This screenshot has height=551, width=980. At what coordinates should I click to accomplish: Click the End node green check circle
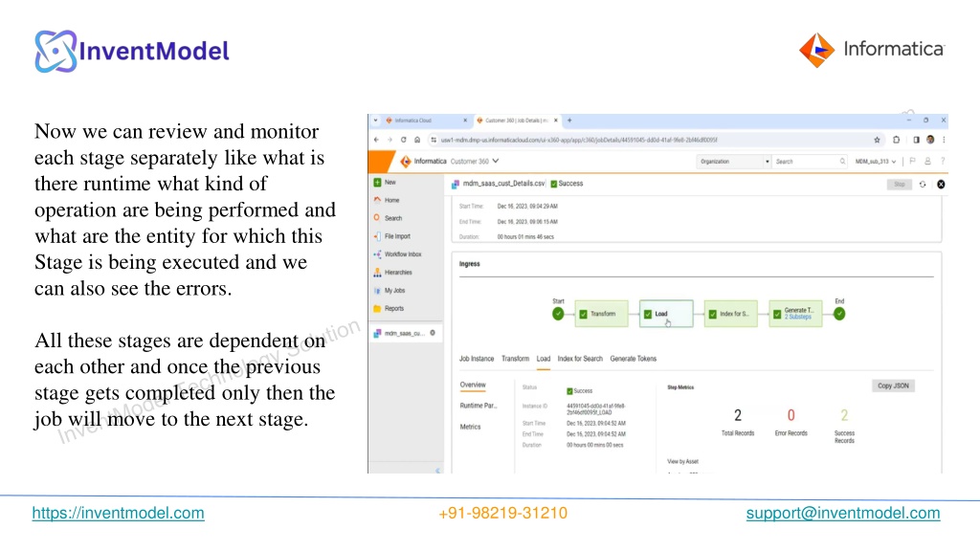pyautogui.click(x=839, y=314)
